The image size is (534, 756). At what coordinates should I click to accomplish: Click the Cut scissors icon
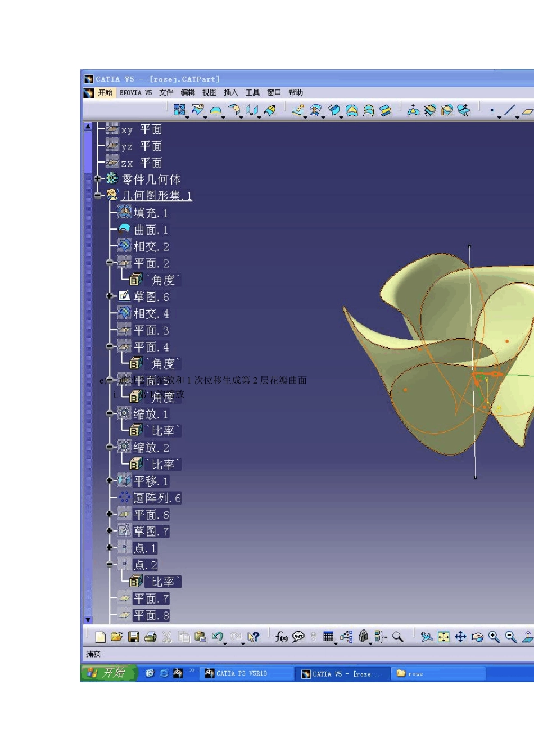[167, 637]
